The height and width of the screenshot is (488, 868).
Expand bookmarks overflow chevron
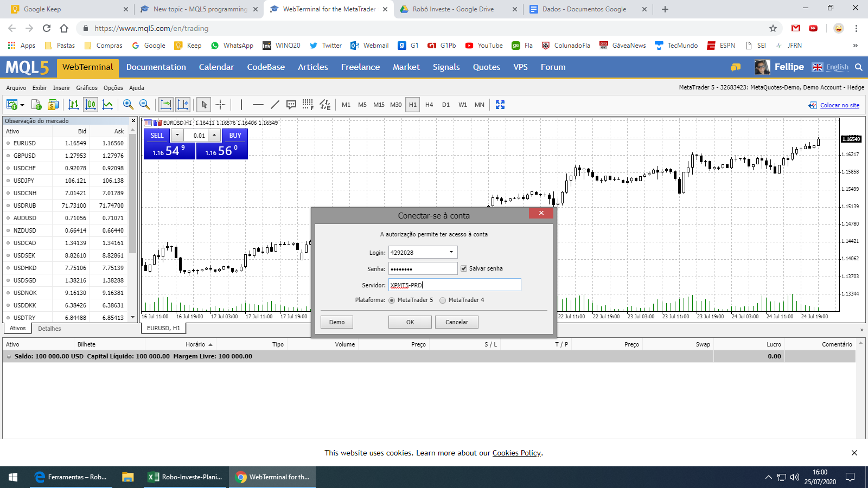pyautogui.click(x=856, y=46)
